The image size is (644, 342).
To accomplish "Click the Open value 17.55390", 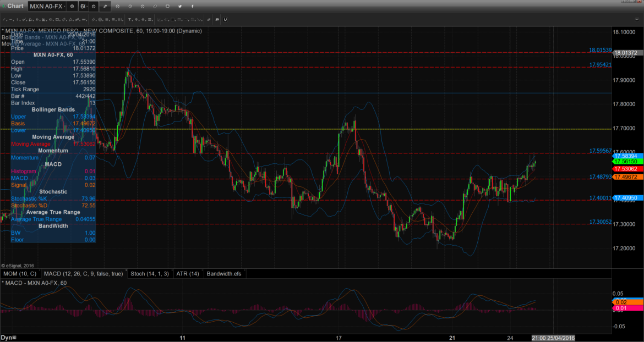I will click(x=84, y=62).
